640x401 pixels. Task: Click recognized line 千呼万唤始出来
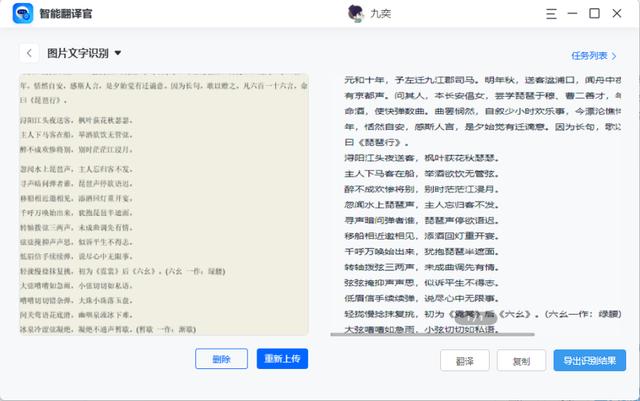[x=422, y=252]
